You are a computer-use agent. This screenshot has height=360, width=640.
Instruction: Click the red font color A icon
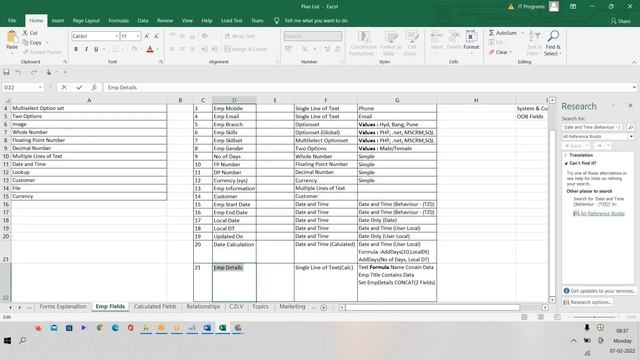click(x=150, y=49)
